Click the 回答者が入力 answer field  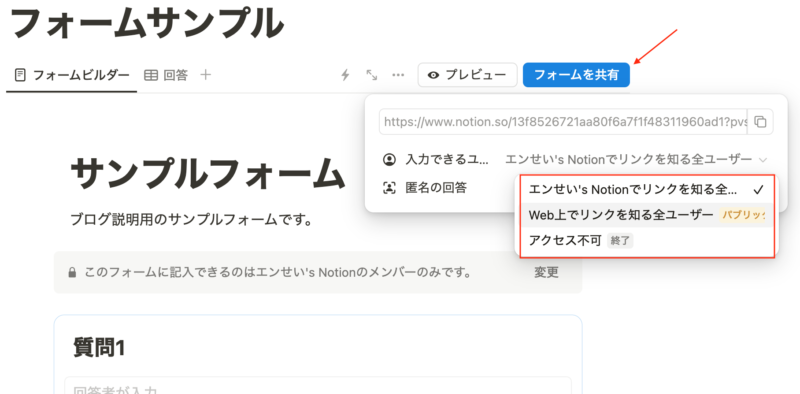coord(318,386)
